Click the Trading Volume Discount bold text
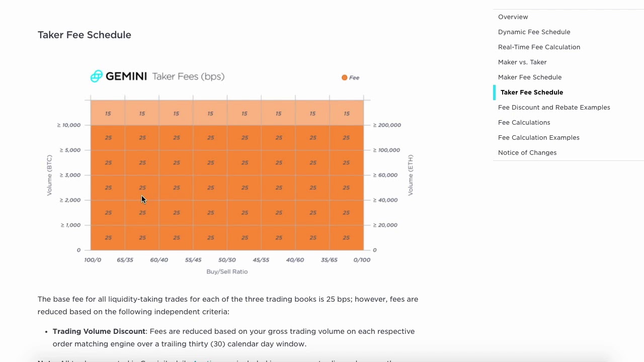 99,331
